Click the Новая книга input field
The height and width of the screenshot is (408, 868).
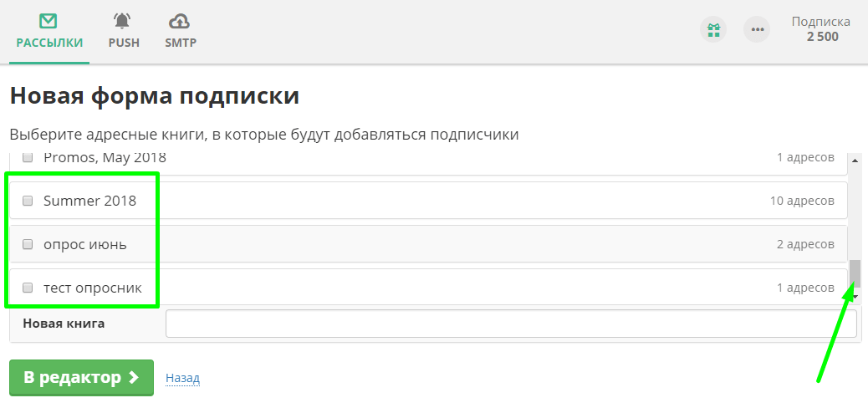[511, 324]
